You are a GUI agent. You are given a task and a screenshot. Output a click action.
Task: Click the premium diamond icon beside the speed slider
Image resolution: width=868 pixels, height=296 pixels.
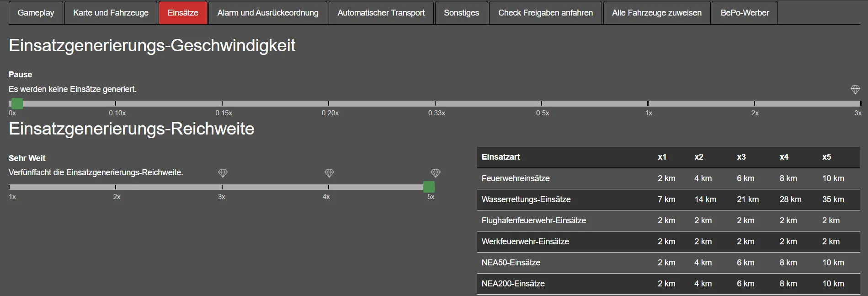tap(855, 90)
